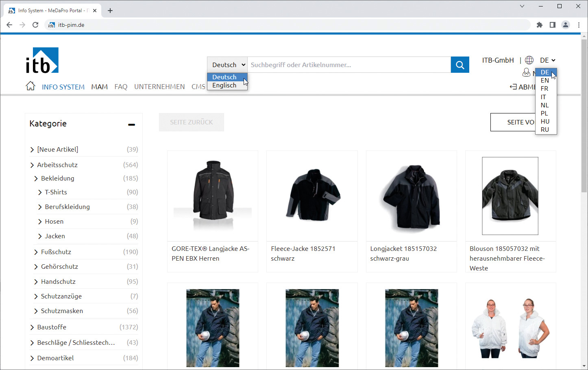Open the MAM menu item
This screenshot has height=370, width=588.
(99, 87)
